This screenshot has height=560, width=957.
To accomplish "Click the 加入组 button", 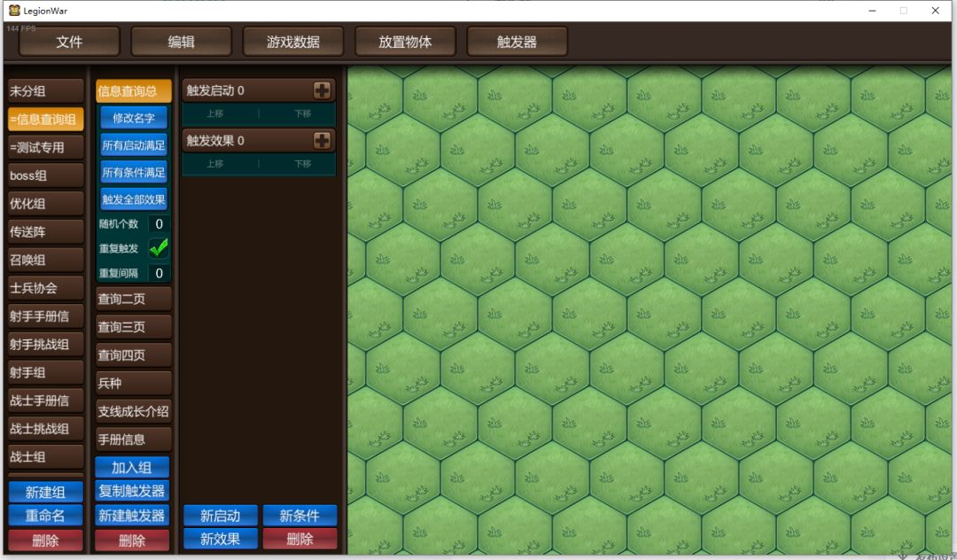I will tap(132, 467).
